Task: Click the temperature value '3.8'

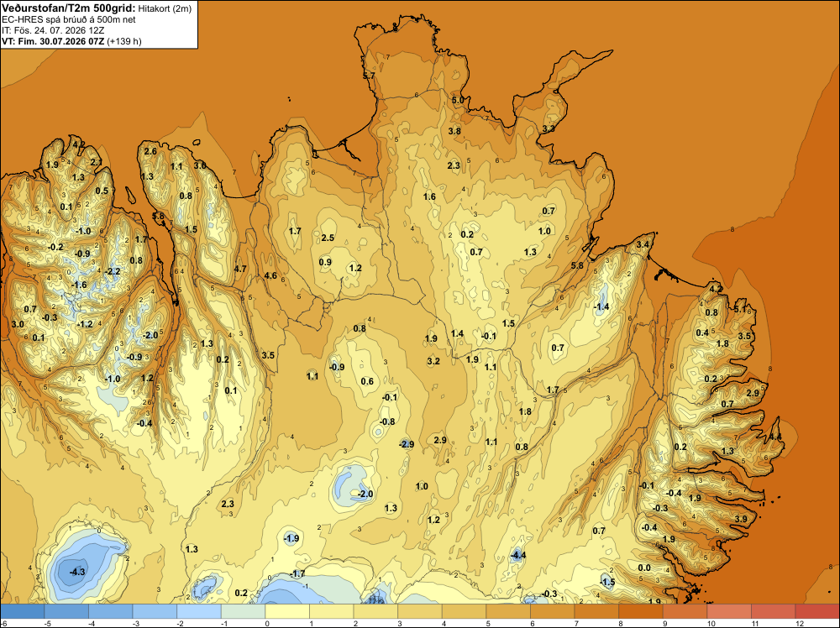Action: tap(454, 131)
